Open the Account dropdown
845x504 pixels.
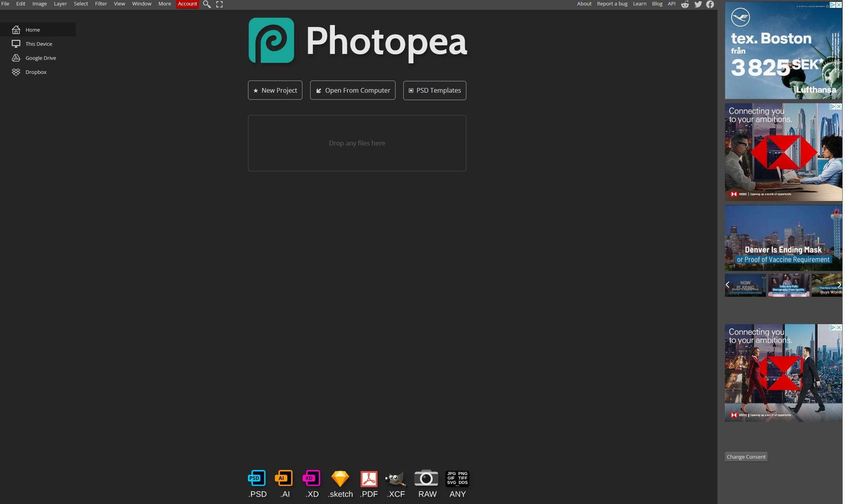187,4
